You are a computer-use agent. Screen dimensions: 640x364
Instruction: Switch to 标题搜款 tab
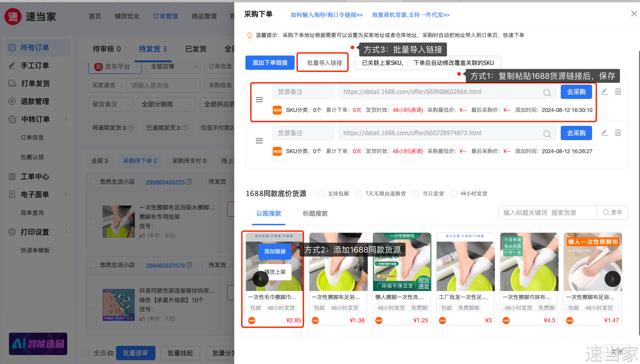click(315, 214)
